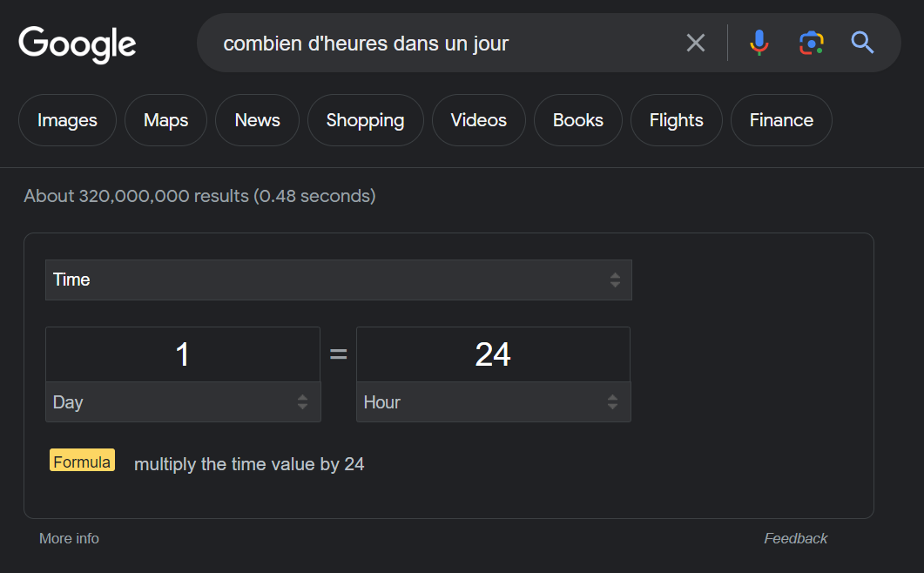Select the Flights filter

(x=676, y=120)
